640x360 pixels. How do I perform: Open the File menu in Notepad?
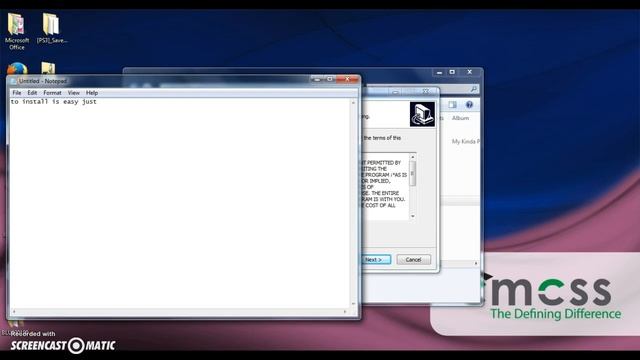pyautogui.click(x=16, y=93)
